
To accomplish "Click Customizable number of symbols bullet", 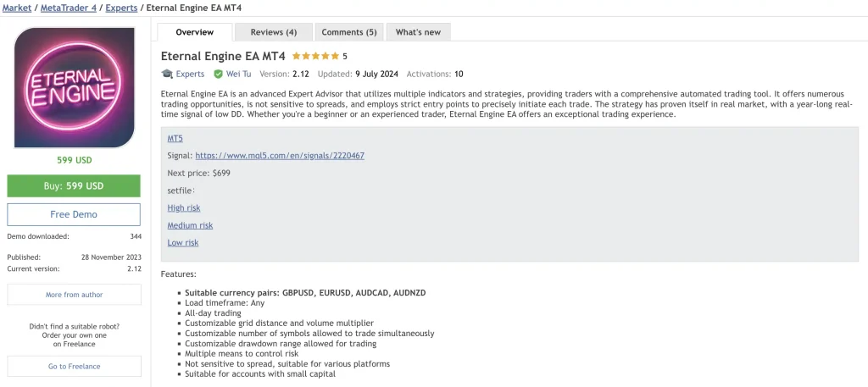I will [x=309, y=334].
